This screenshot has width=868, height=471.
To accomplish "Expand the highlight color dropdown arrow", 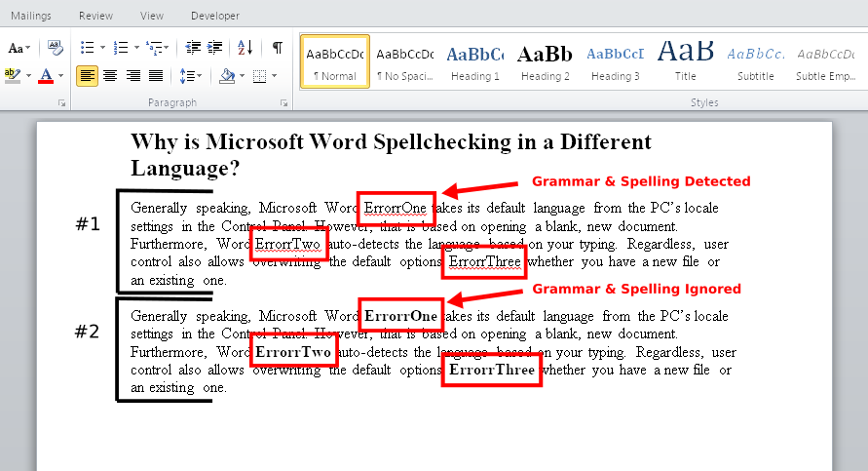I will 28,76.
